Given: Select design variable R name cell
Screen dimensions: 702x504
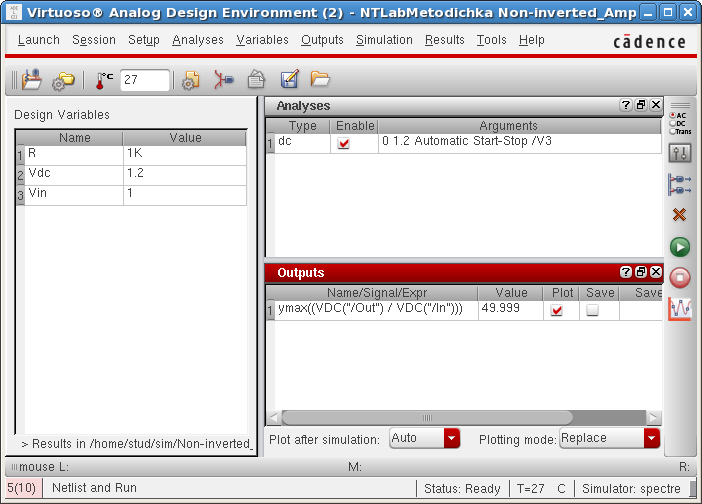Looking at the screenshot, I should tap(73, 155).
